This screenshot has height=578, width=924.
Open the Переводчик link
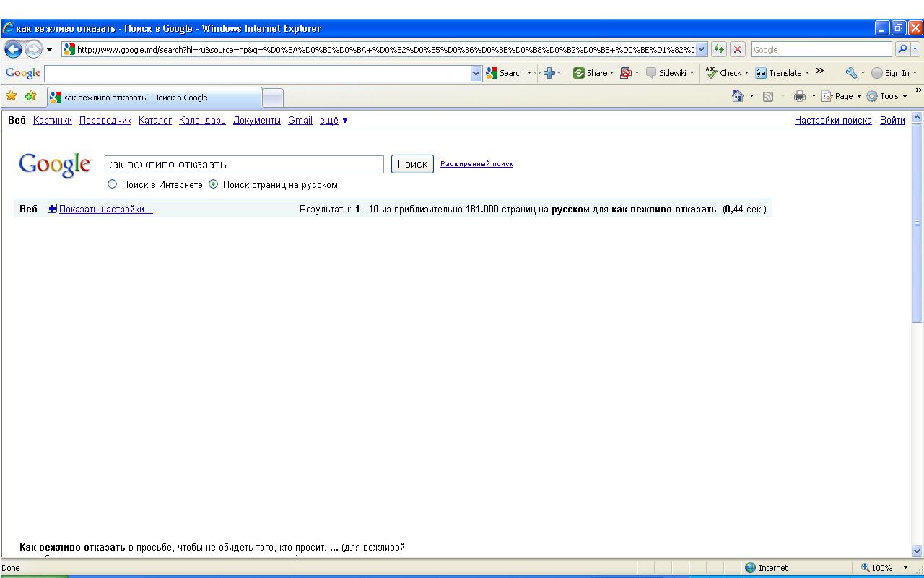[105, 121]
